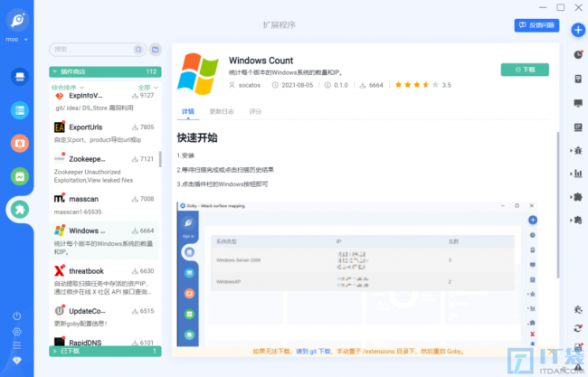The image size is (588, 377).
Task: Click the three-lines menu icon in left sidebar
Action: (x=17, y=345)
